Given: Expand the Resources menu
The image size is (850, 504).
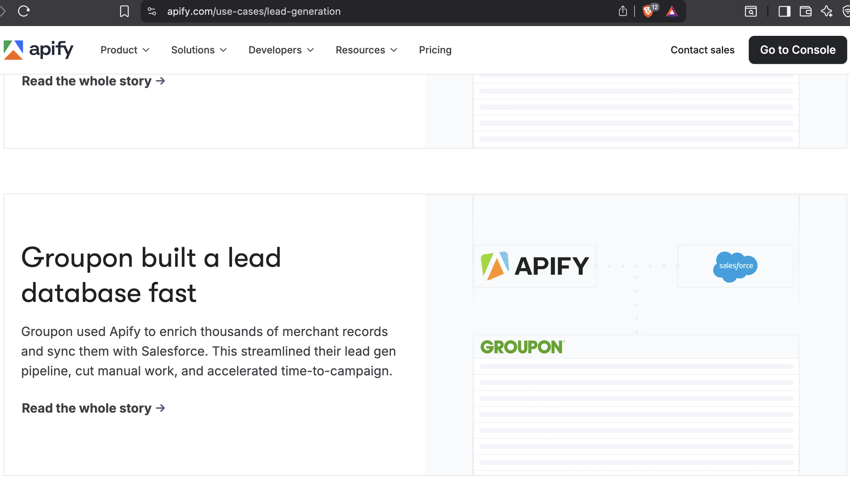Looking at the screenshot, I should point(366,50).
